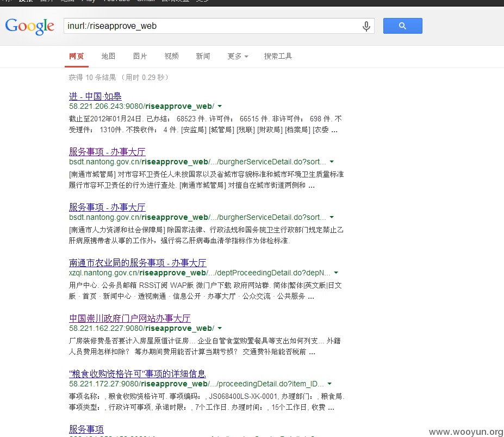Click the microphone voice search icon
504x437 pixels.
click(x=366, y=26)
